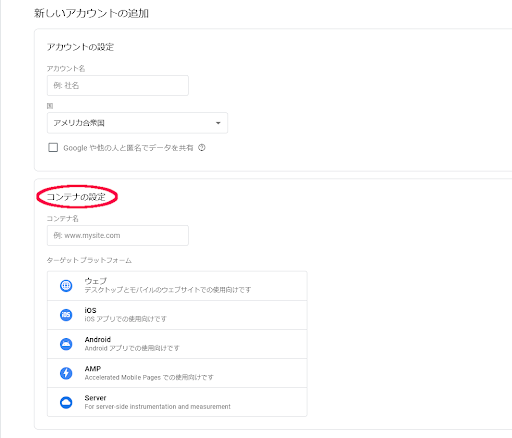
Task: Click the Server cloud icon
Action: 66,402
